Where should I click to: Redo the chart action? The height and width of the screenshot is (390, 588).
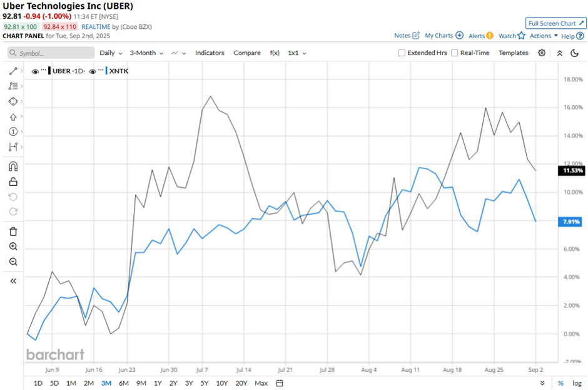point(13,212)
